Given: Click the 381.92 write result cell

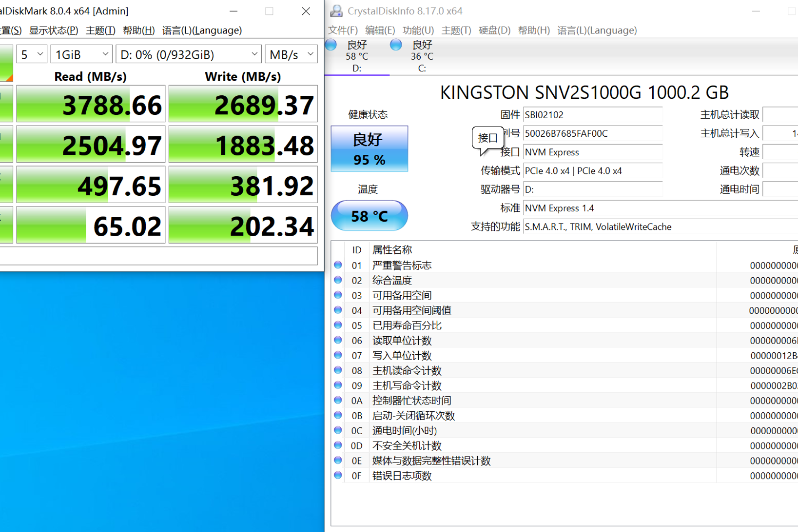Looking at the screenshot, I should coord(243,185).
